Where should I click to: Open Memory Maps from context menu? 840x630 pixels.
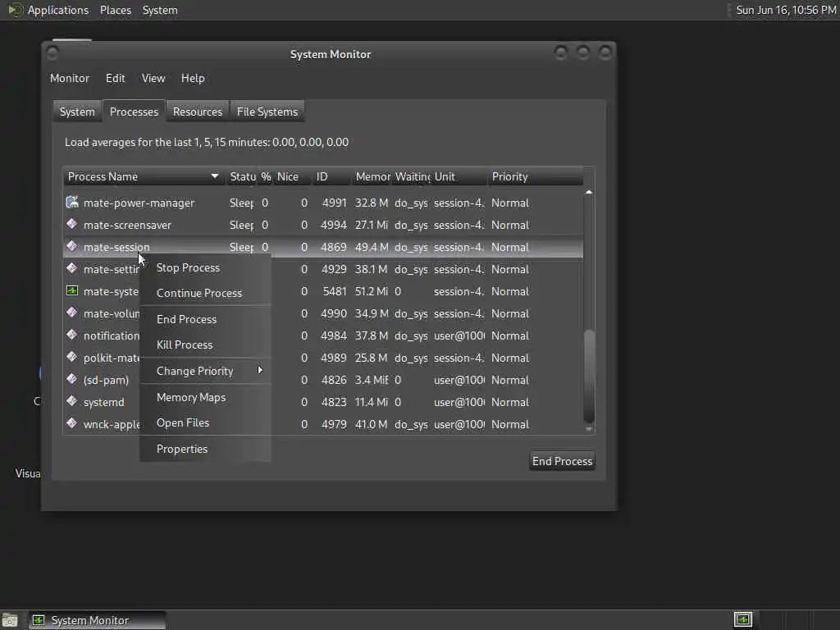click(206, 397)
